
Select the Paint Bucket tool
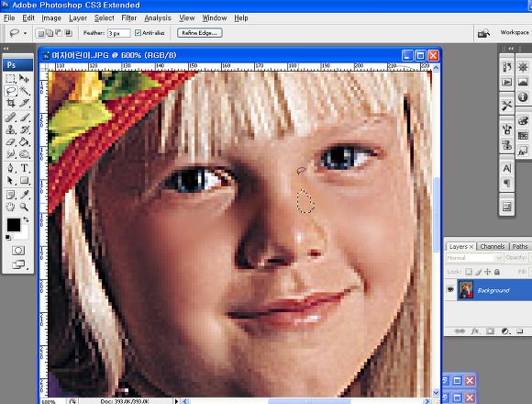(x=24, y=142)
